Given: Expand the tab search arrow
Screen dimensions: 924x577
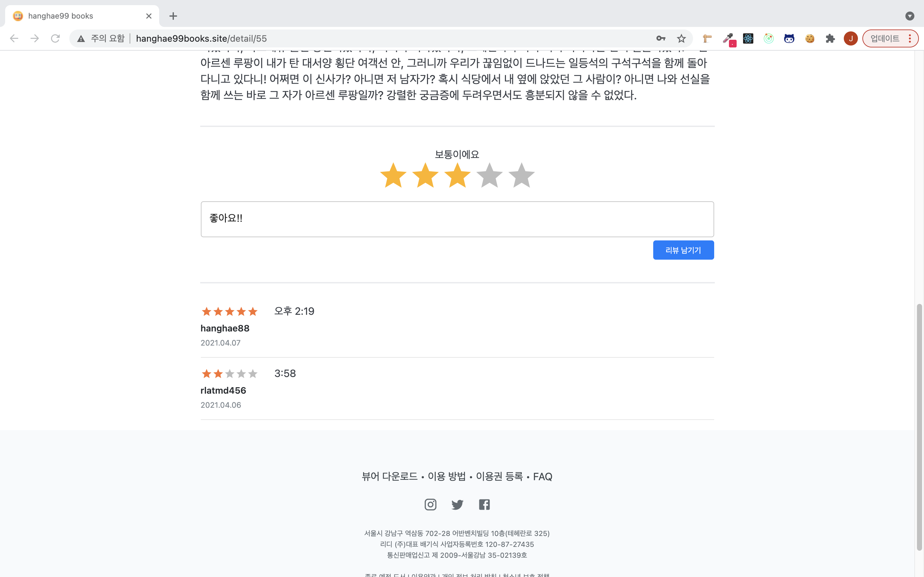Looking at the screenshot, I should tap(910, 16).
